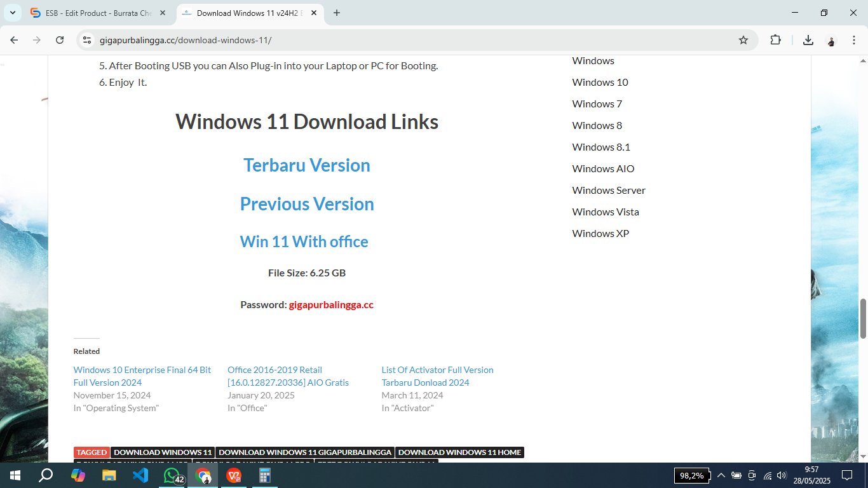Open File Explorer from the taskbar
Screen dimensions: 868x488
pos(109,475)
